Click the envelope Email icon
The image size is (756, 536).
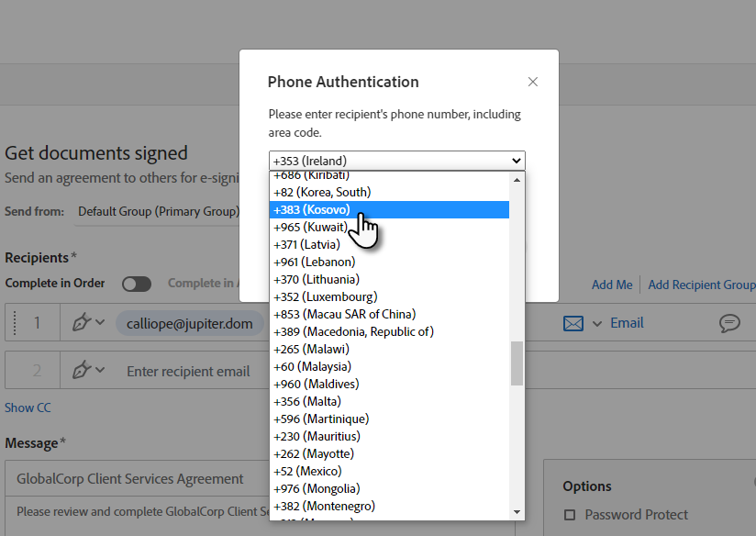pos(573,323)
